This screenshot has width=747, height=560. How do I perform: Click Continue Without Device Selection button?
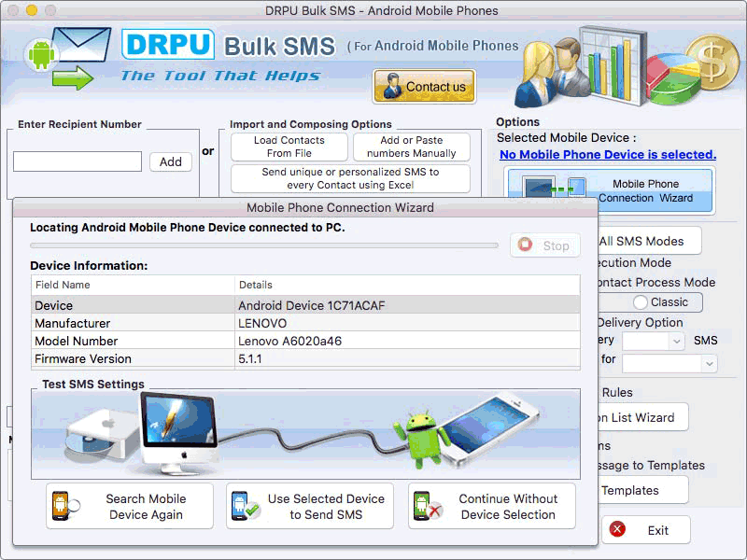click(492, 506)
